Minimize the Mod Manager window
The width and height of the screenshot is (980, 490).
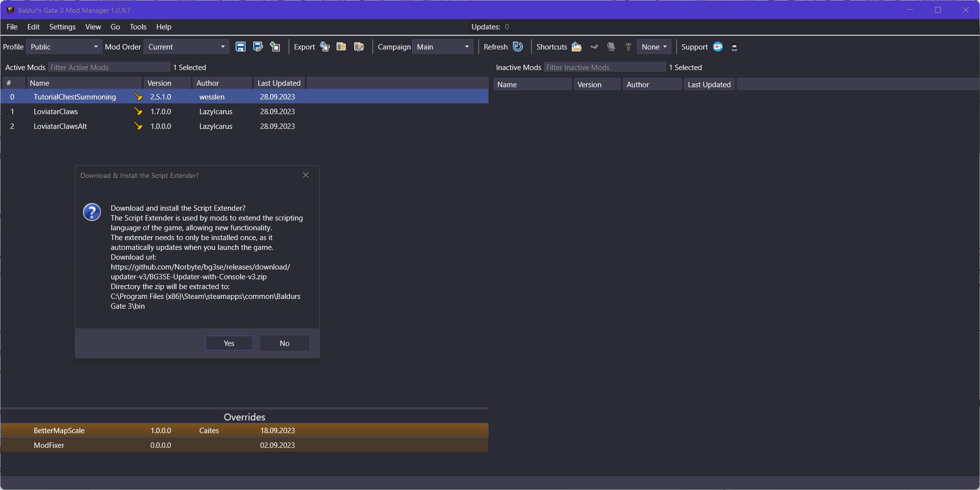point(910,10)
